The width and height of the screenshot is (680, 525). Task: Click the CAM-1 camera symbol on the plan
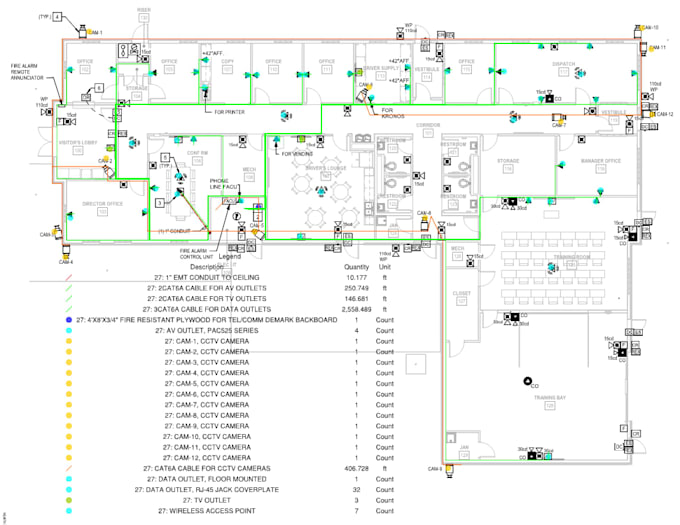[x=82, y=32]
